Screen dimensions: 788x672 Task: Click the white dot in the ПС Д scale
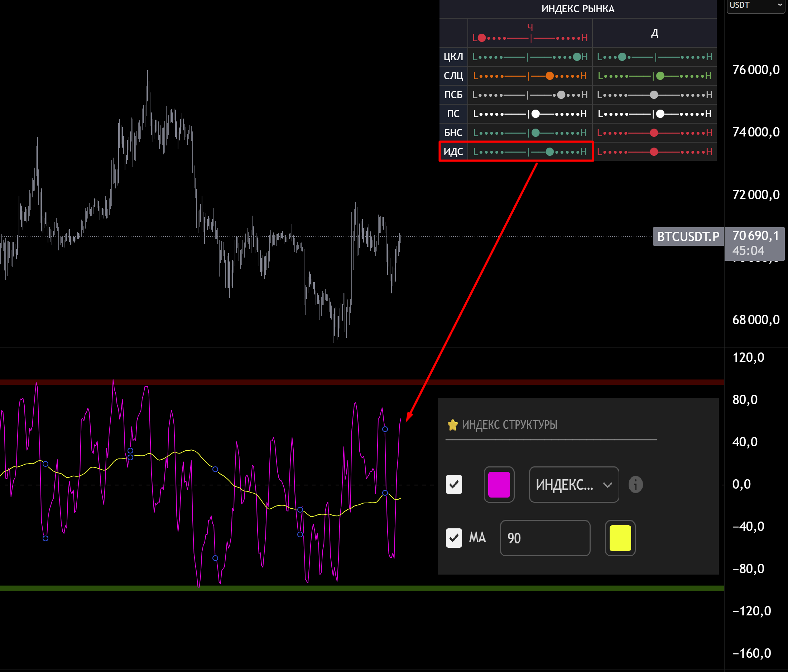point(660,114)
